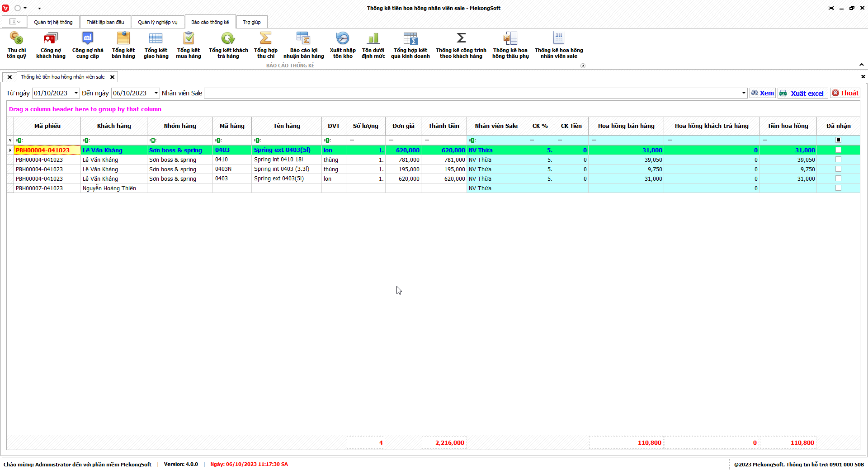Open Thu chi tồn quỹ report

pos(16,45)
